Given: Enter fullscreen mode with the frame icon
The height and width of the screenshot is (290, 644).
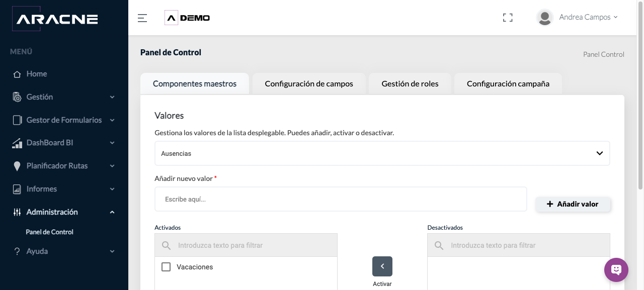Looking at the screenshot, I should 508,18.
